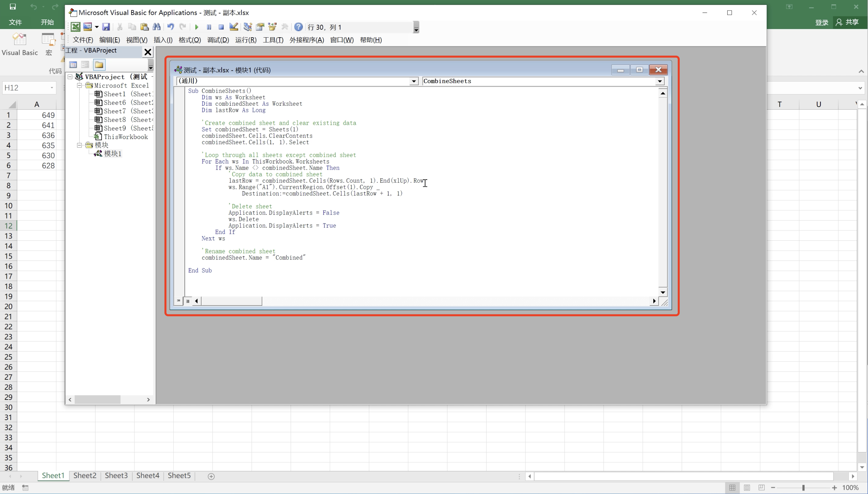
Task: Open the CombineSheets procedure dropdown
Action: click(x=659, y=81)
